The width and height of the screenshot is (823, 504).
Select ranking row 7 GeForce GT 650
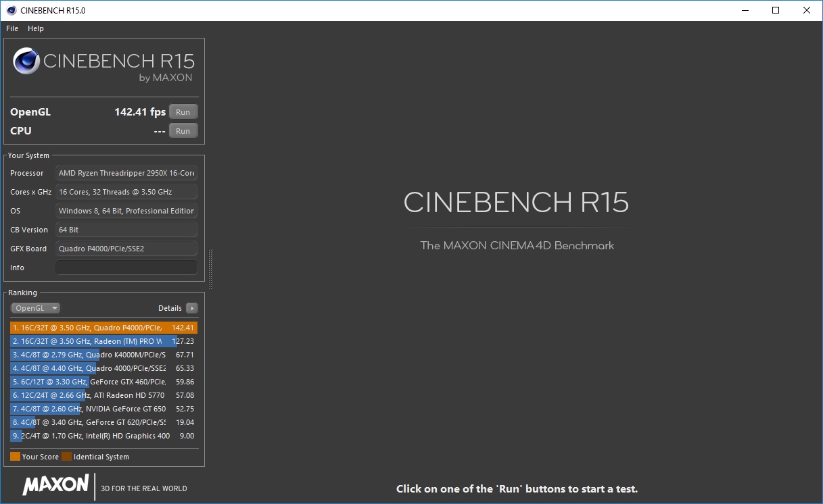click(x=104, y=409)
